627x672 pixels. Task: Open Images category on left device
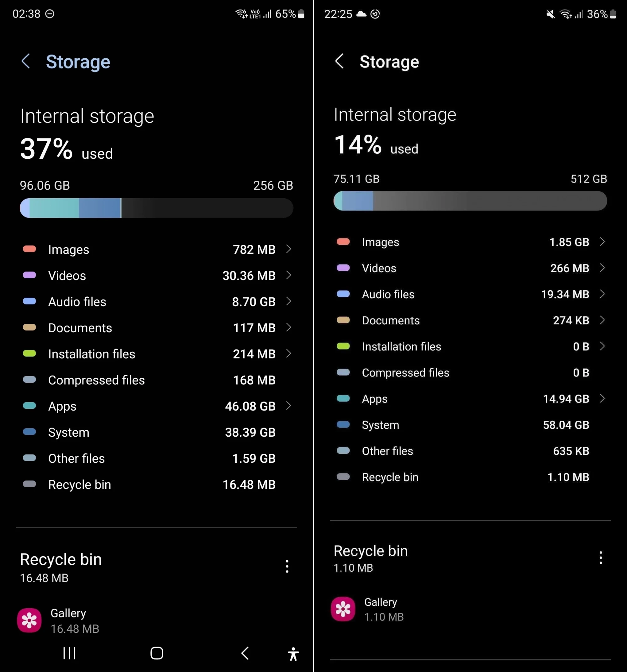tap(156, 248)
